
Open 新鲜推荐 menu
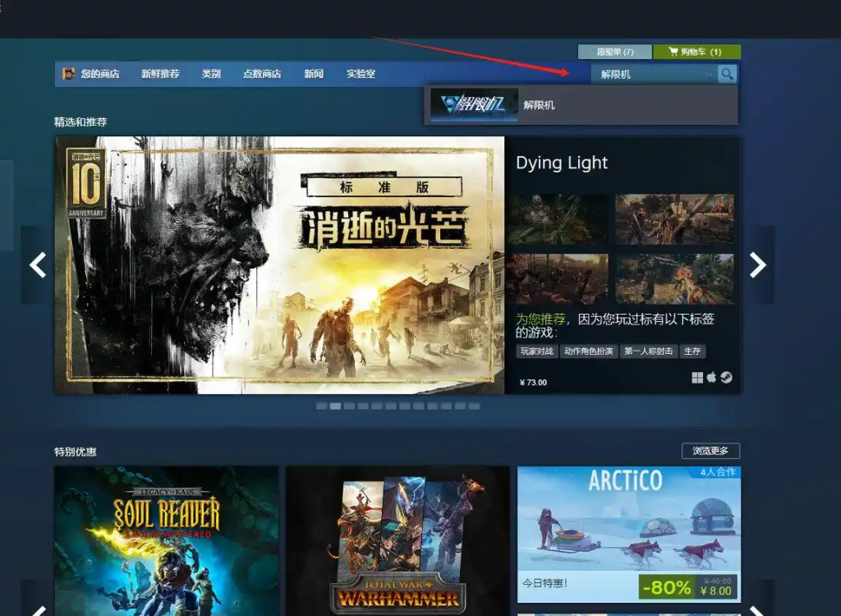tap(160, 74)
